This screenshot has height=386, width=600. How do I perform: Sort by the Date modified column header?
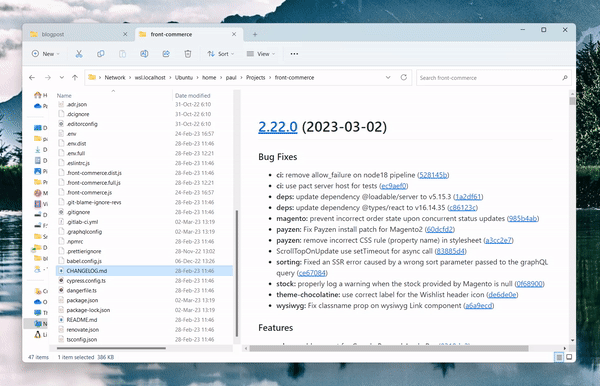tap(192, 96)
